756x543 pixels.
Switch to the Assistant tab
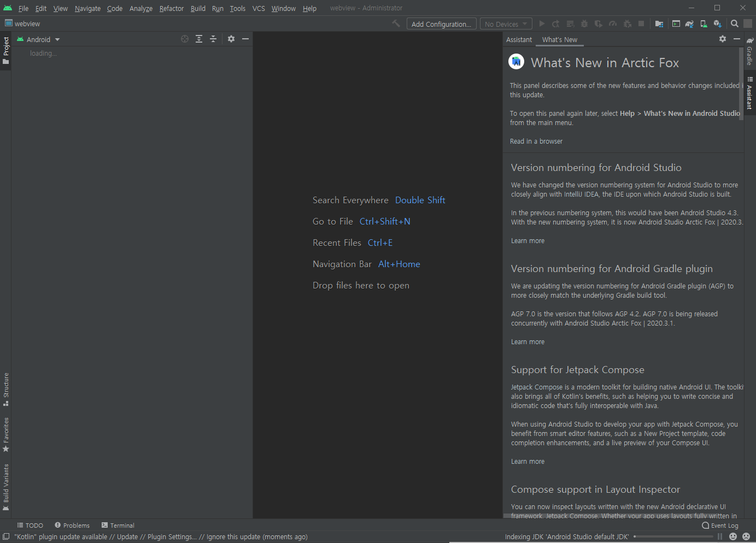tap(519, 39)
